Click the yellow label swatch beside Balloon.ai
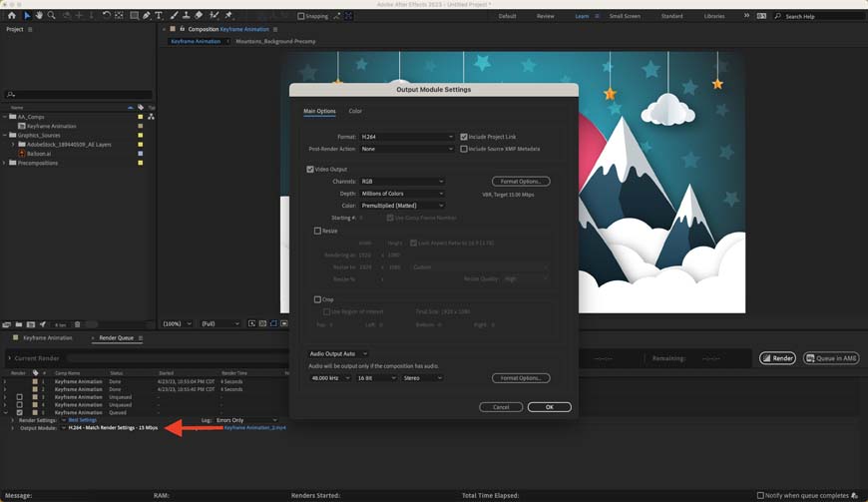Screen dimensions: 868x502 click(x=141, y=154)
